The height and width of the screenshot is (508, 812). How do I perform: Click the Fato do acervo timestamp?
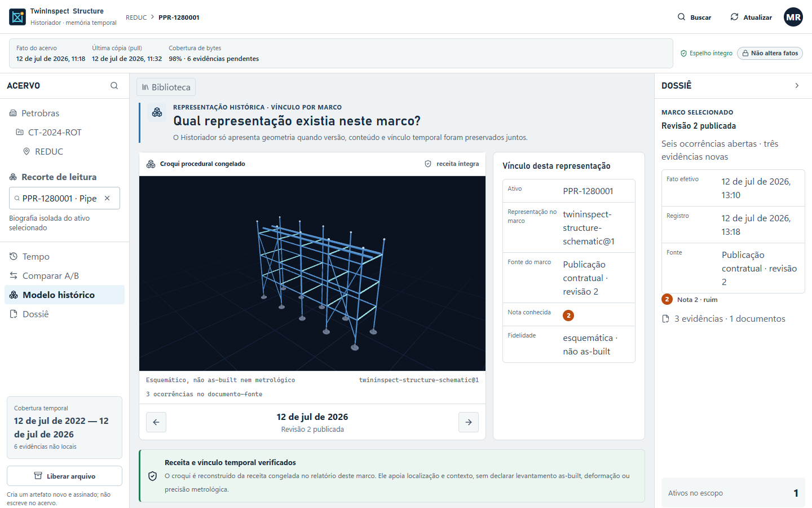pos(51,59)
